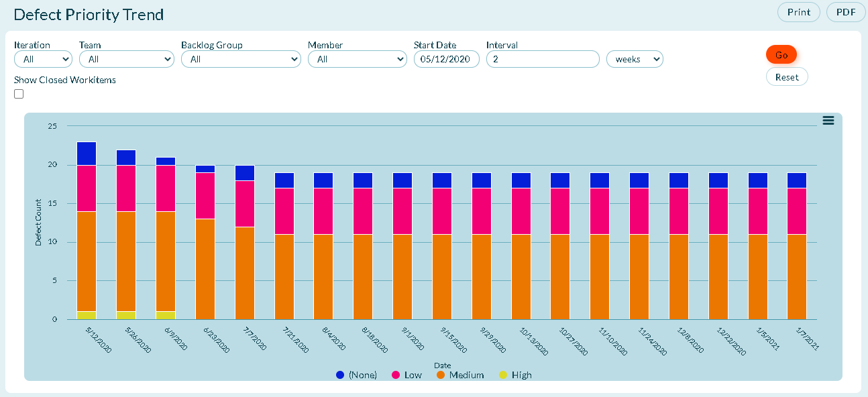Click the y-axis value 25
This screenshot has width=868, height=397.
(52, 126)
